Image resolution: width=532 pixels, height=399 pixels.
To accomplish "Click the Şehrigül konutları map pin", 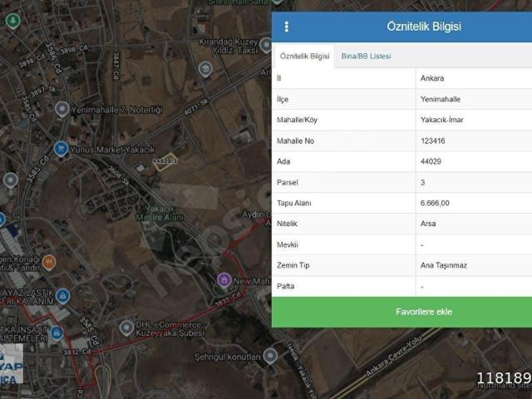I will pyautogui.click(x=270, y=356).
